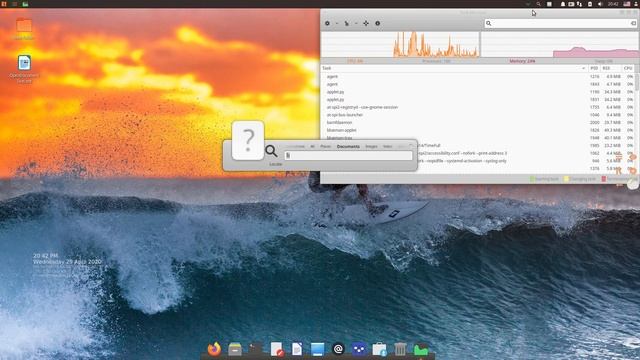Switch to Video tab in search launcher

387,146
